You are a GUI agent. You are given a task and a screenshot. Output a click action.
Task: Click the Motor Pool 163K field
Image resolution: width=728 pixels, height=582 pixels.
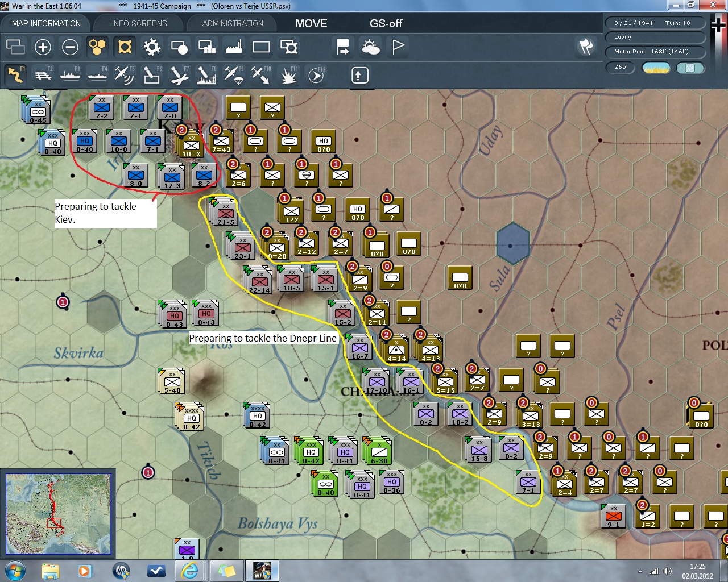(655, 52)
